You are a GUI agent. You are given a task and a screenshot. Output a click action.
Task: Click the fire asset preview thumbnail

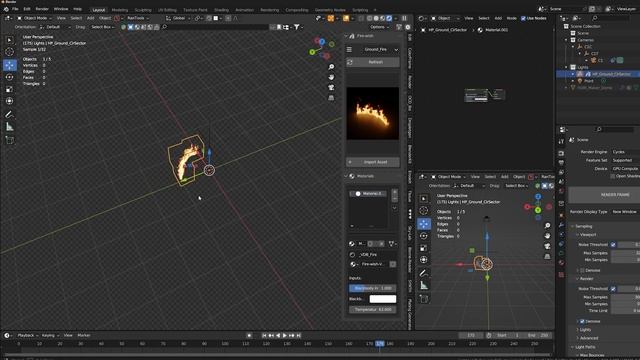373,113
